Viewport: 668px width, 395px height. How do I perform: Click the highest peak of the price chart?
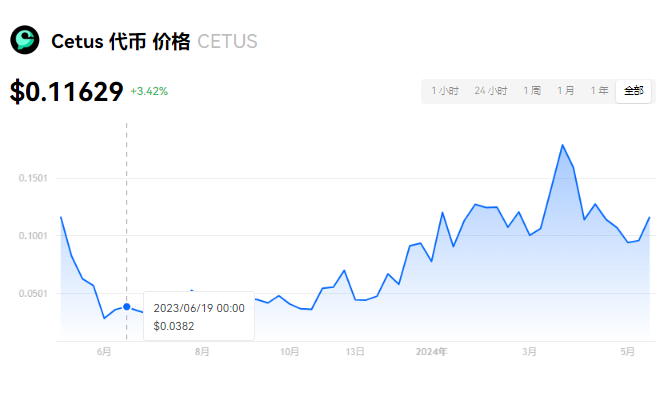click(x=562, y=145)
